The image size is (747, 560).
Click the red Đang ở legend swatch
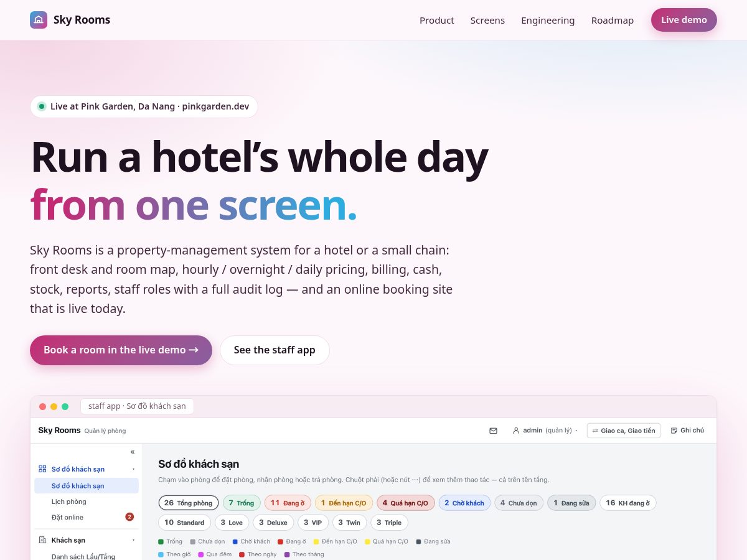point(281,542)
